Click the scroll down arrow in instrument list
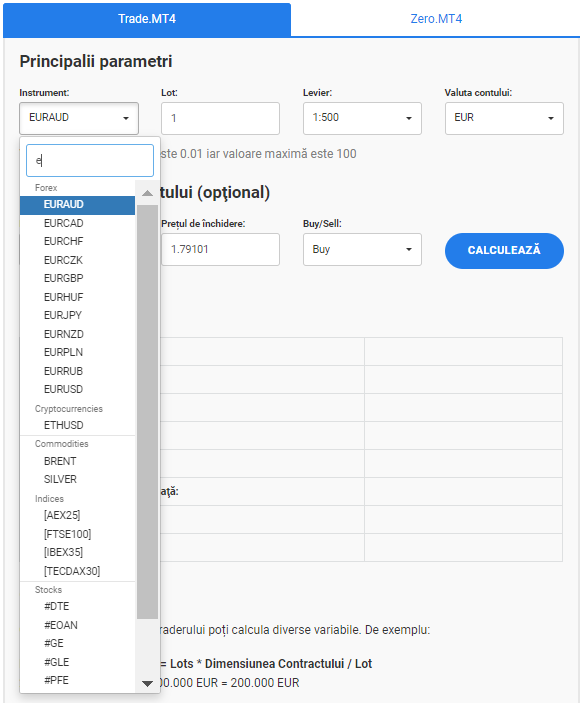This screenshot has height=703, width=581. pos(147,683)
